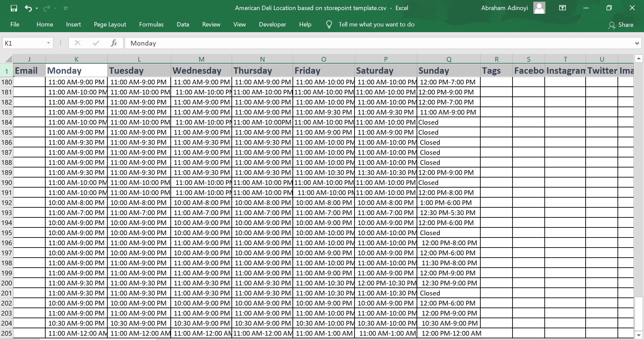Click the Save icon in title bar
The height and width of the screenshot is (340, 644).
(x=14, y=8)
